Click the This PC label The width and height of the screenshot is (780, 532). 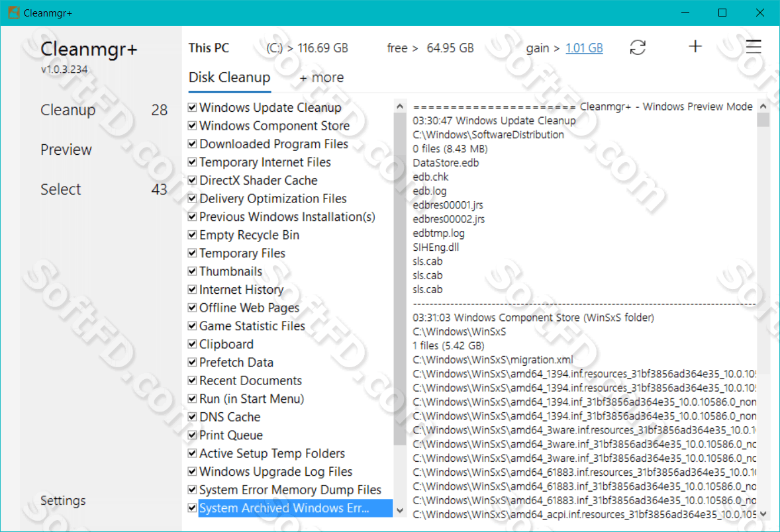(209, 48)
